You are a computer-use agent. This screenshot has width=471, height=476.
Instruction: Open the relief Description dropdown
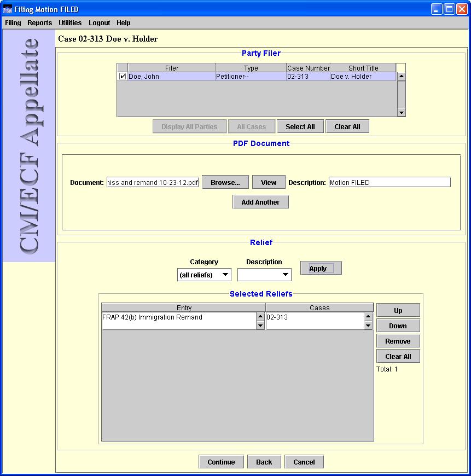(x=264, y=275)
